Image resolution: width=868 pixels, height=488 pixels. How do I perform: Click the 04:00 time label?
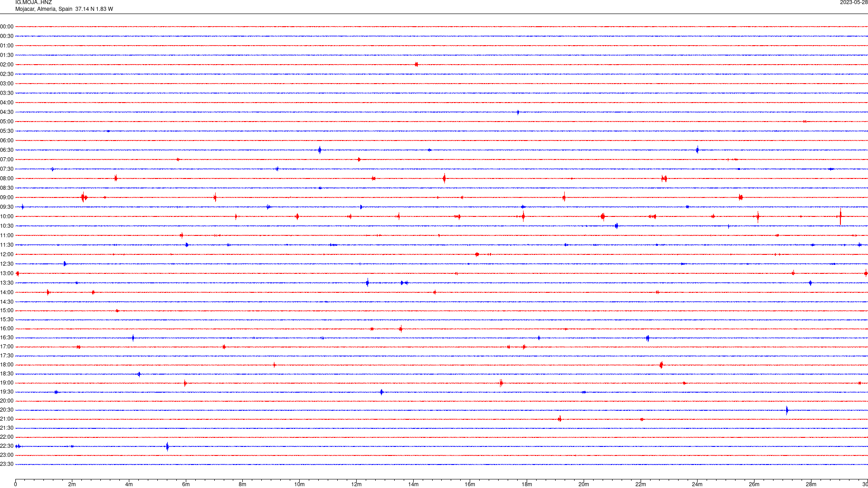click(x=7, y=103)
